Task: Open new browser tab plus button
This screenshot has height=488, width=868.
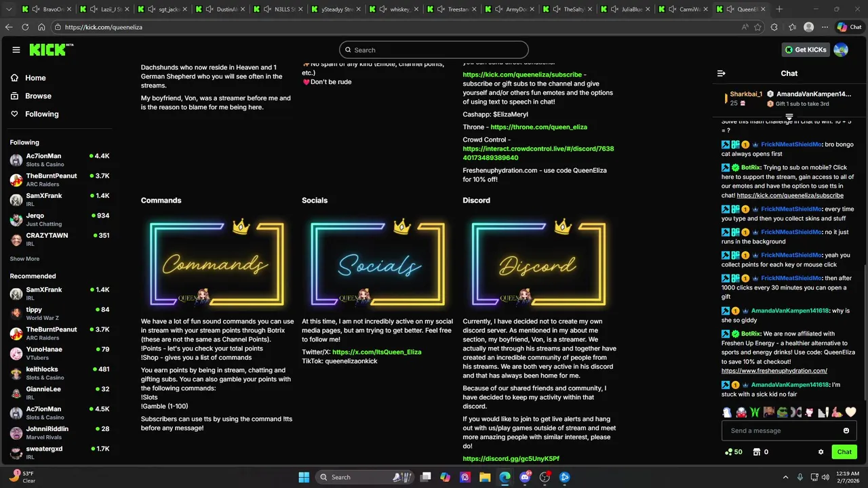Action: click(x=779, y=9)
